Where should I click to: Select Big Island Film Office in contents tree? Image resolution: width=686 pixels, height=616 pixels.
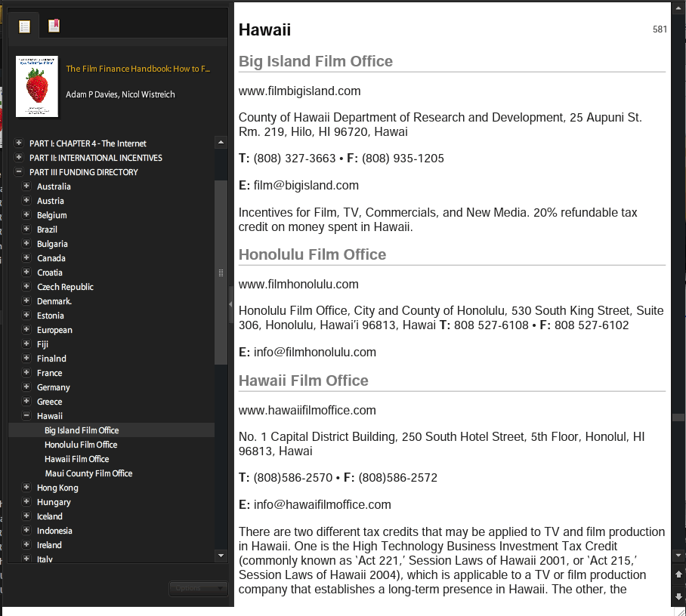pyautogui.click(x=82, y=430)
